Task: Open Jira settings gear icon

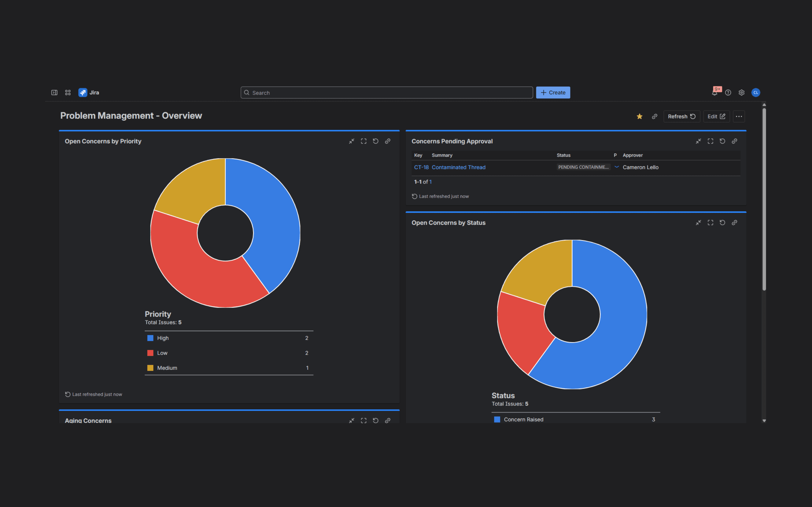Action: 742,93
